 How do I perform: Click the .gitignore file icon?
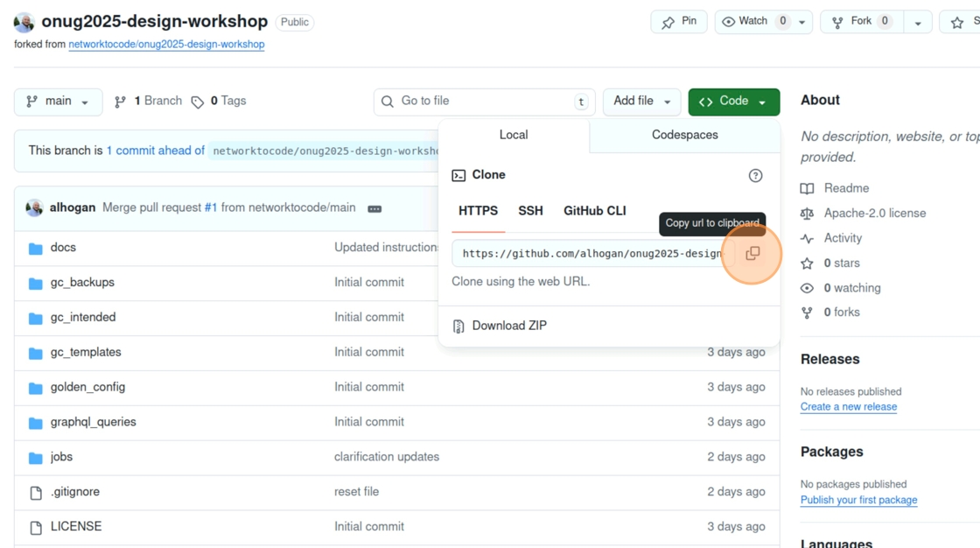click(36, 493)
